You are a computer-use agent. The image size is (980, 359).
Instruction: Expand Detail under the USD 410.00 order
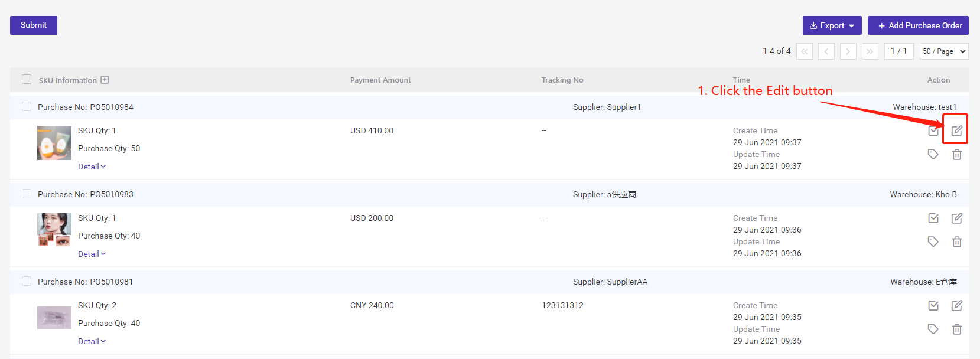point(92,167)
